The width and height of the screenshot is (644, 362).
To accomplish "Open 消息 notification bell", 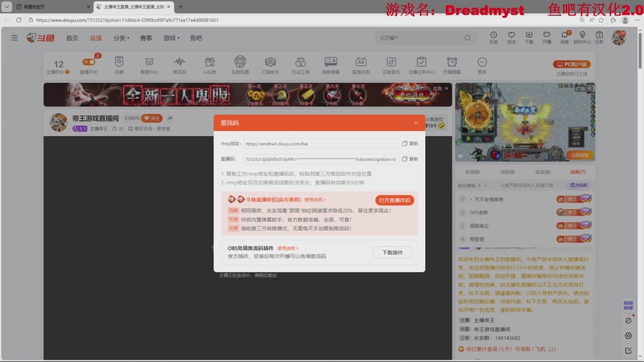I will (565, 37).
